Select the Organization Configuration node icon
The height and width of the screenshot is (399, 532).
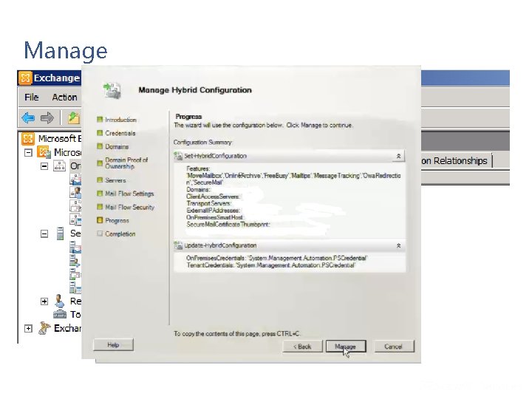coord(59,166)
